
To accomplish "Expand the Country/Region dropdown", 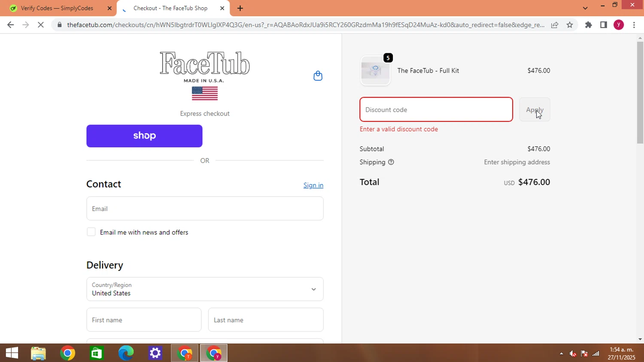I will (x=205, y=289).
